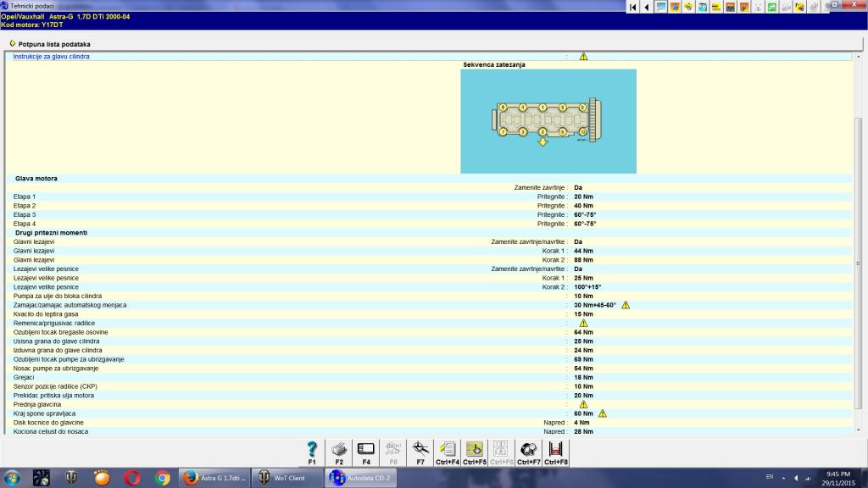Screen dimensions: 868x488
Task: Select Ozubljeni tocak pumpe za ubrizgavanje row
Action: pyautogui.click(x=428, y=359)
